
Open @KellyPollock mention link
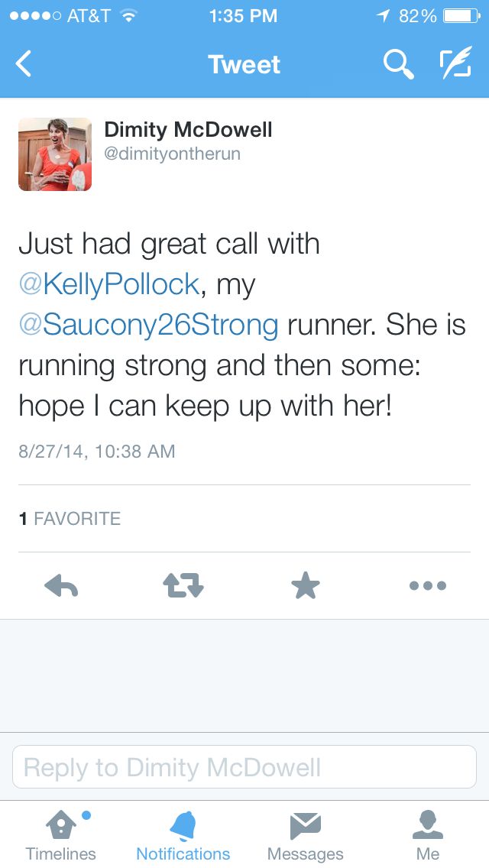point(109,284)
